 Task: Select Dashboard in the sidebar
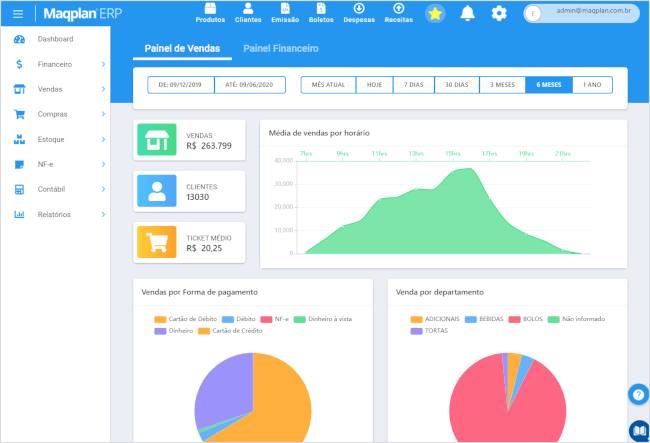tap(56, 39)
